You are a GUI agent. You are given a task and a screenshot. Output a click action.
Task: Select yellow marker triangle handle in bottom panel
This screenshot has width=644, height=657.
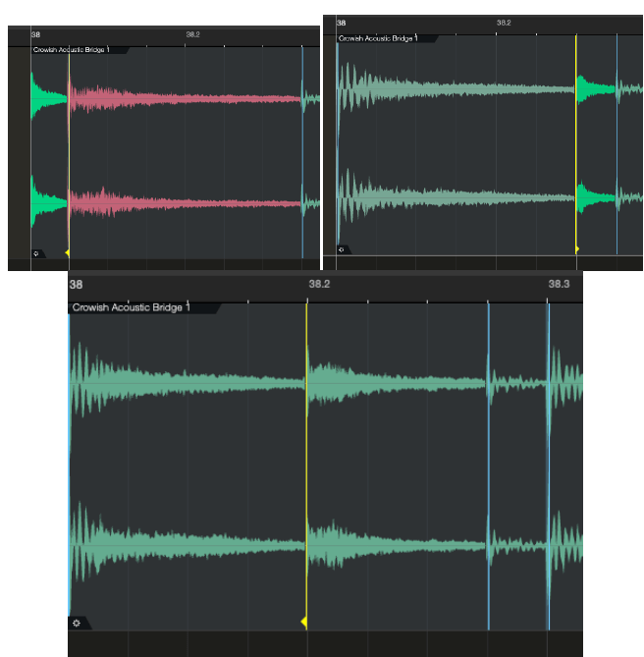tap(304, 623)
